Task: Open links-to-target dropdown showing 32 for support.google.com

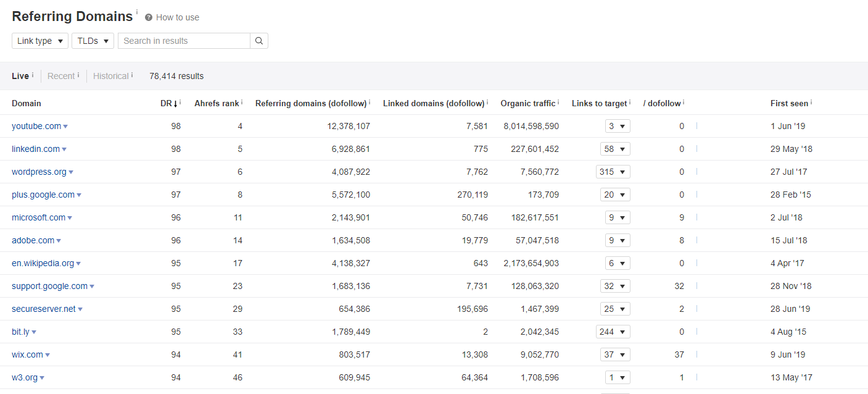Action: tap(615, 286)
